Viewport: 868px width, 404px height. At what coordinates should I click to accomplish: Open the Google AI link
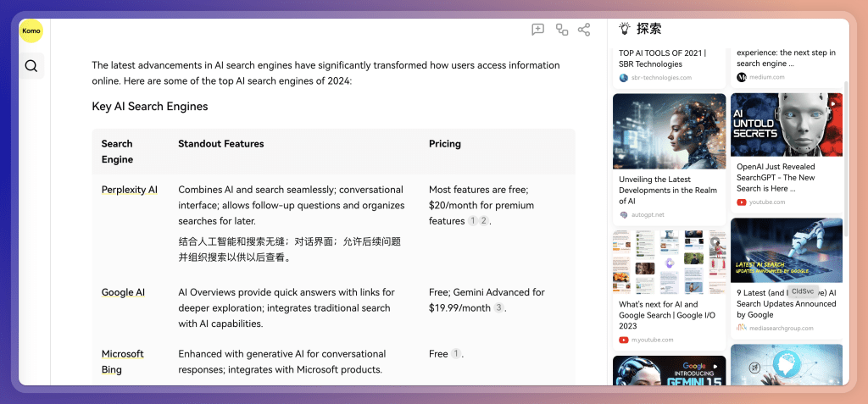(123, 292)
